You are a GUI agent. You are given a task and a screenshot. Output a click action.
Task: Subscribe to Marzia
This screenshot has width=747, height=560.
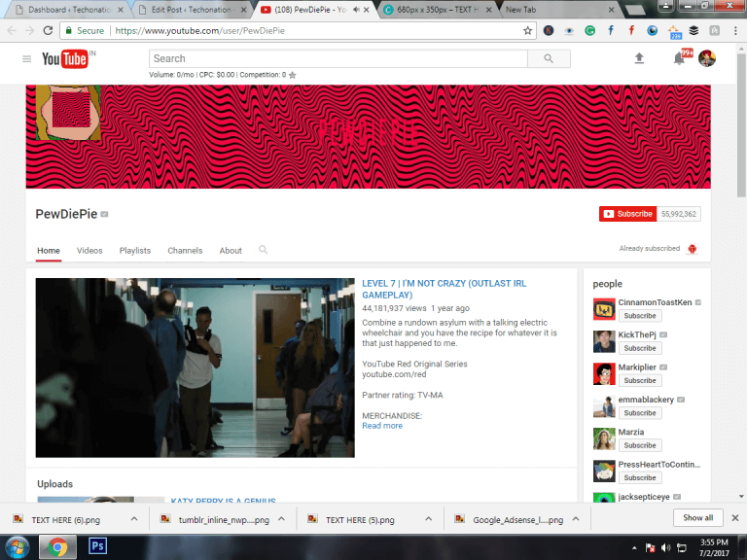(x=640, y=445)
